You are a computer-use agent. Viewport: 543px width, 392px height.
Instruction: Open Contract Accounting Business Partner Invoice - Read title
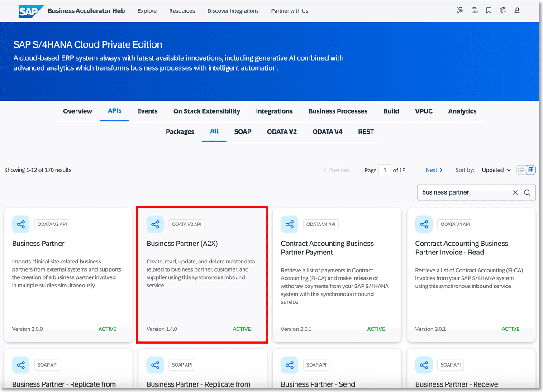tap(462, 248)
